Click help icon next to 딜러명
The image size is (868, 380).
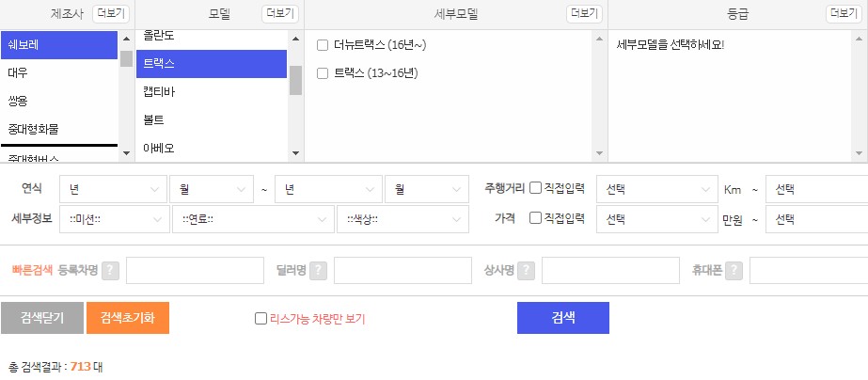tap(318, 271)
